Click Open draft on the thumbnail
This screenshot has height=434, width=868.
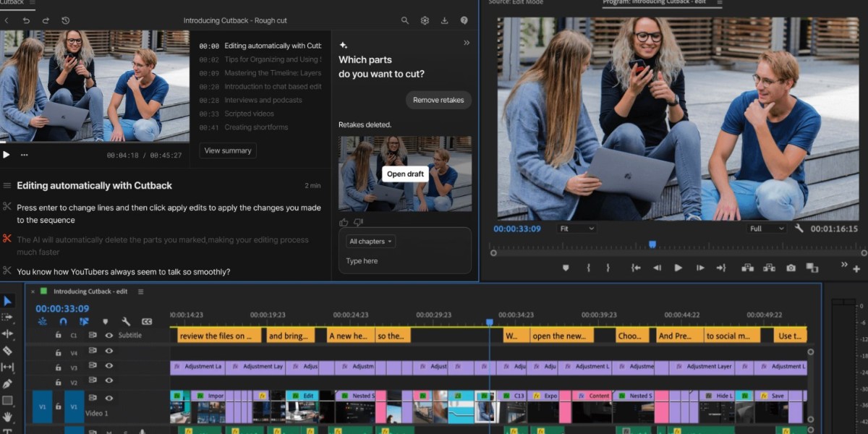[x=405, y=174]
